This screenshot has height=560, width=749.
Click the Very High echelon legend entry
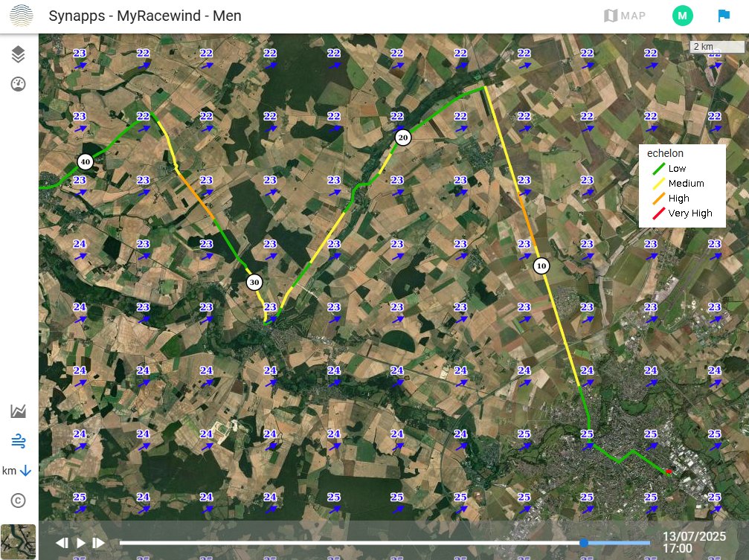tap(682, 213)
